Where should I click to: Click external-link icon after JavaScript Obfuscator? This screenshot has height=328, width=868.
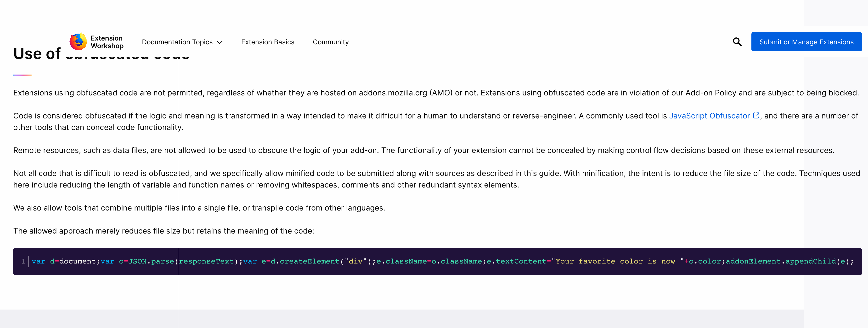click(756, 115)
